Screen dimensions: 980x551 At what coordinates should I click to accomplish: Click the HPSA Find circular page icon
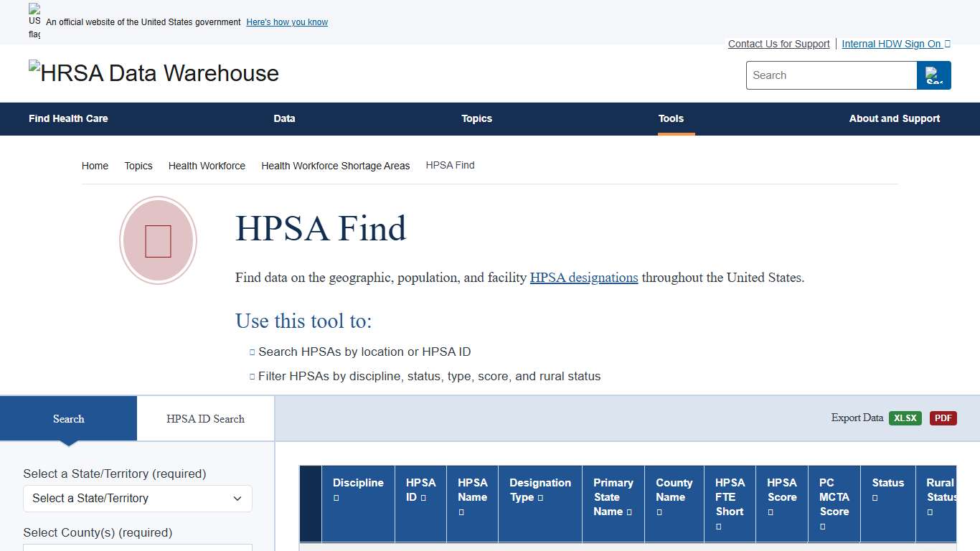[x=158, y=240]
